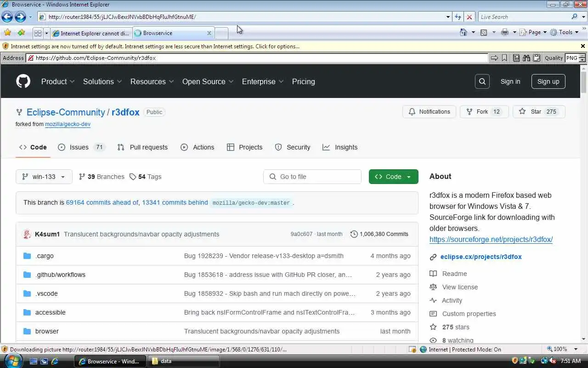Click Sign in link

[x=510, y=81]
